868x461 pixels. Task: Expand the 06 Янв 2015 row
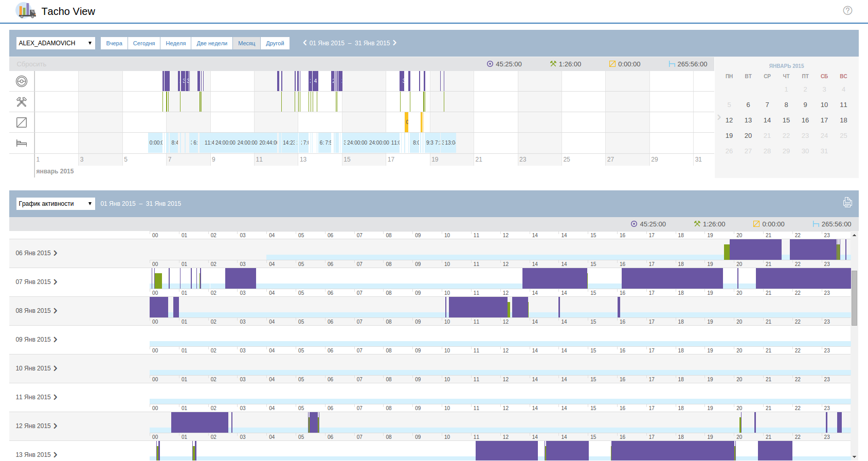click(36, 253)
